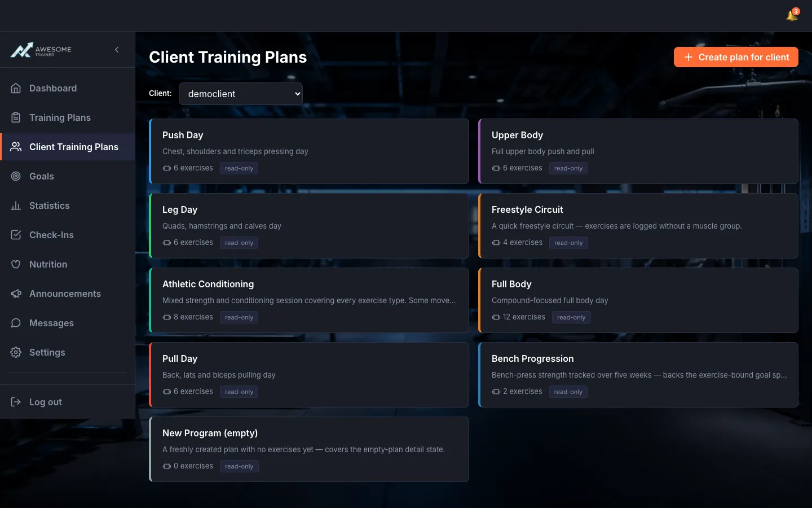Collapse the sidebar with the chevron arrow

coord(117,50)
